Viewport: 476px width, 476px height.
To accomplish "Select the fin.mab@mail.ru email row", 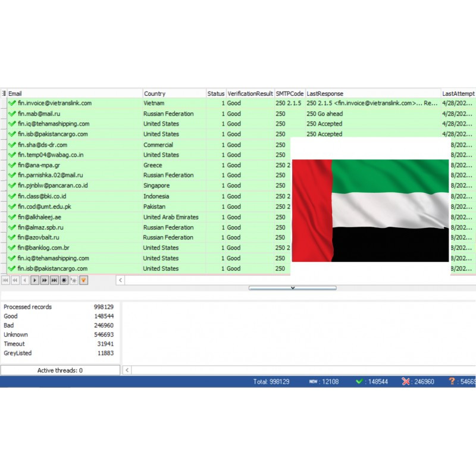I will click(x=39, y=114).
